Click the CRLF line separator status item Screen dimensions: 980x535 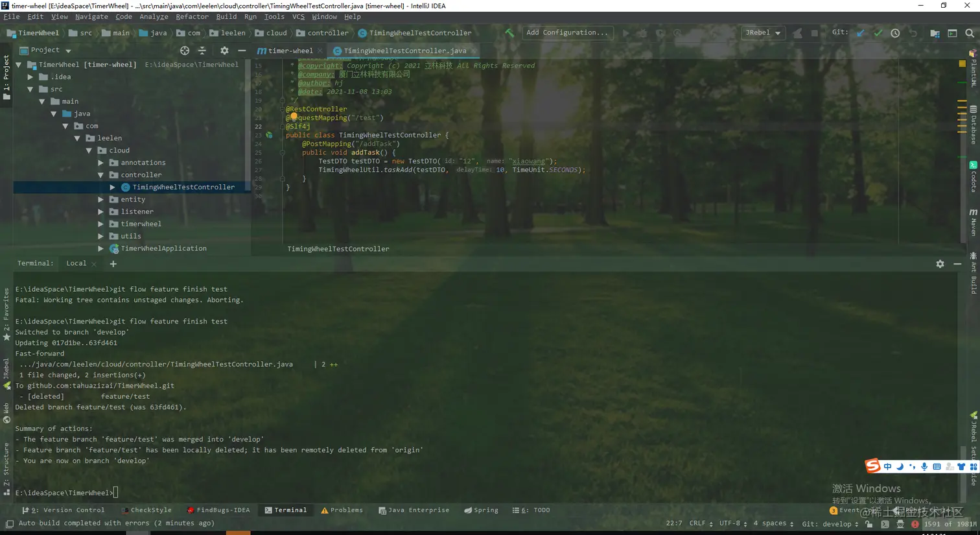click(701, 524)
